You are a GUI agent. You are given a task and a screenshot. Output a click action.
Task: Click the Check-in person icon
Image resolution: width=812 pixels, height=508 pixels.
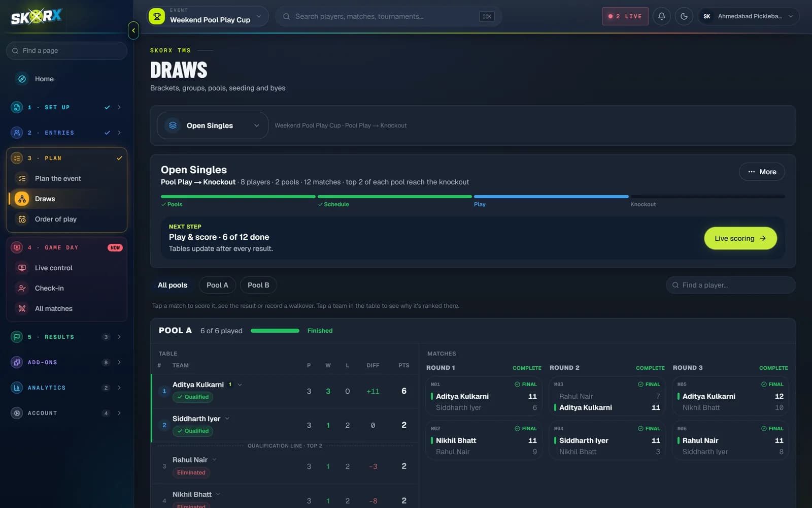pos(22,288)
